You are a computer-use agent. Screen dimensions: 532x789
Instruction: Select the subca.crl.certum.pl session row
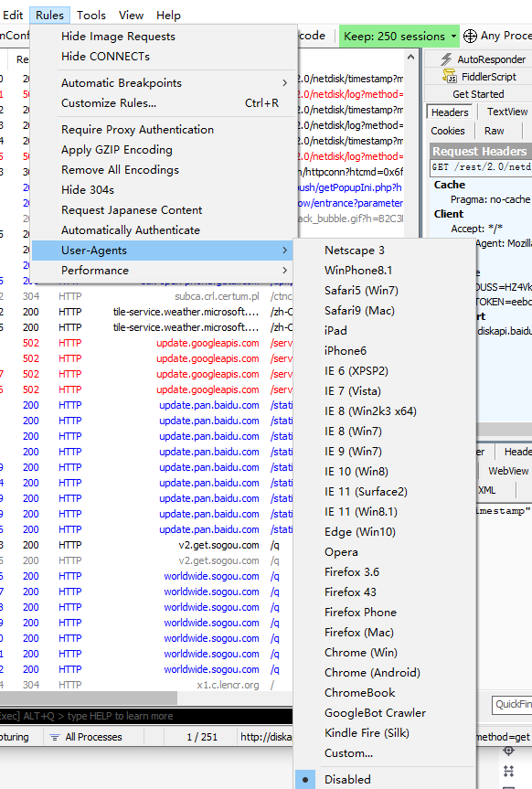click(x=146, y=296)
